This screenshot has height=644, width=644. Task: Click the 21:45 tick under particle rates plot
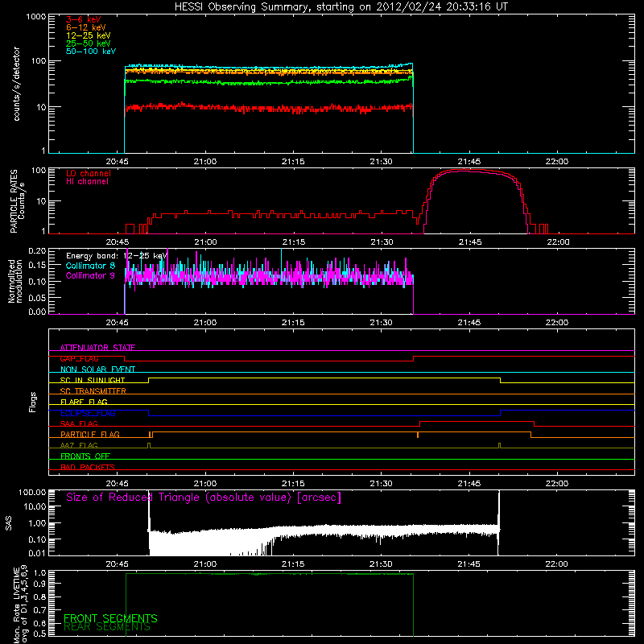tap(470, 242)
